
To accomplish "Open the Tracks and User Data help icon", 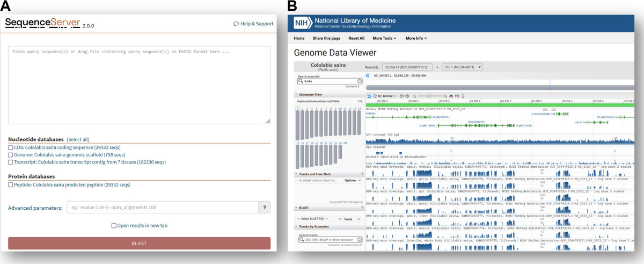I will [x=362, y=174].
